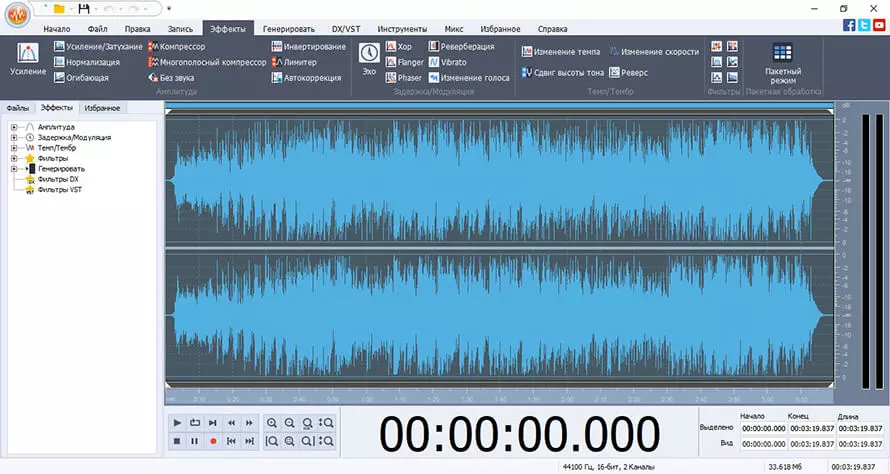Open the large Усиление effect
Viewport: 890px width, 474px height.
28,59
